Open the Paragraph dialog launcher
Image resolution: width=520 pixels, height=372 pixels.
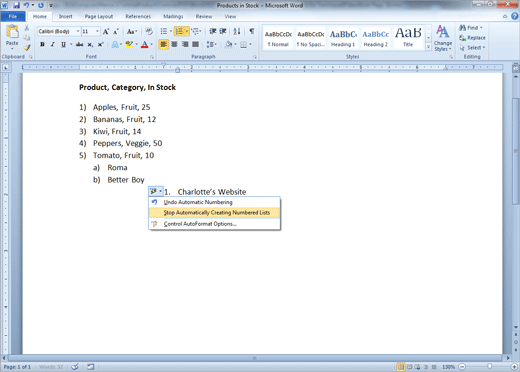(255, 57)
